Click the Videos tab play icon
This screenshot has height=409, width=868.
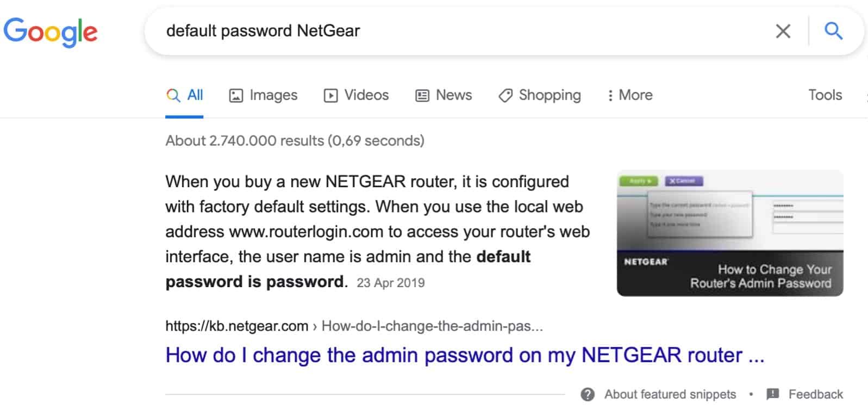coord(330,96)
